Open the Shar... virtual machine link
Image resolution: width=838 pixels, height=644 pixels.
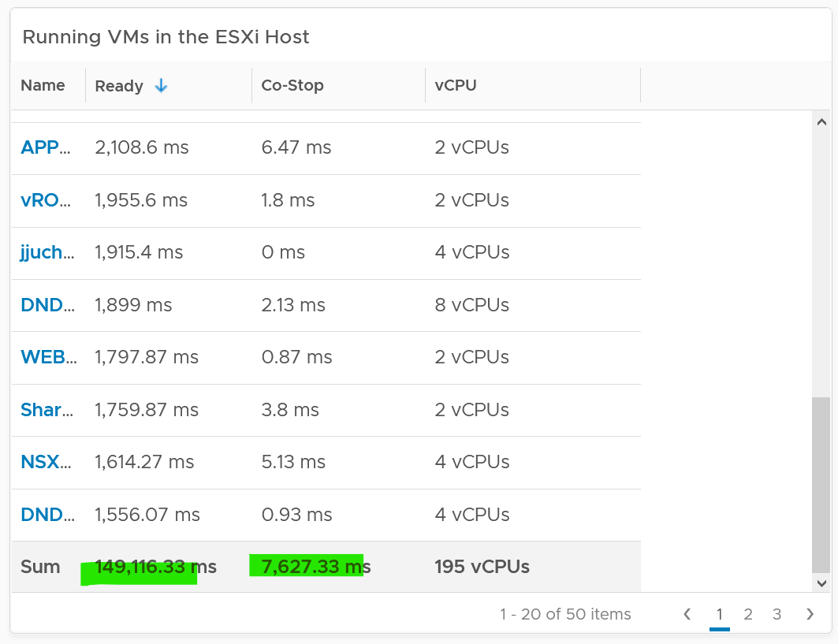point(47,409)
